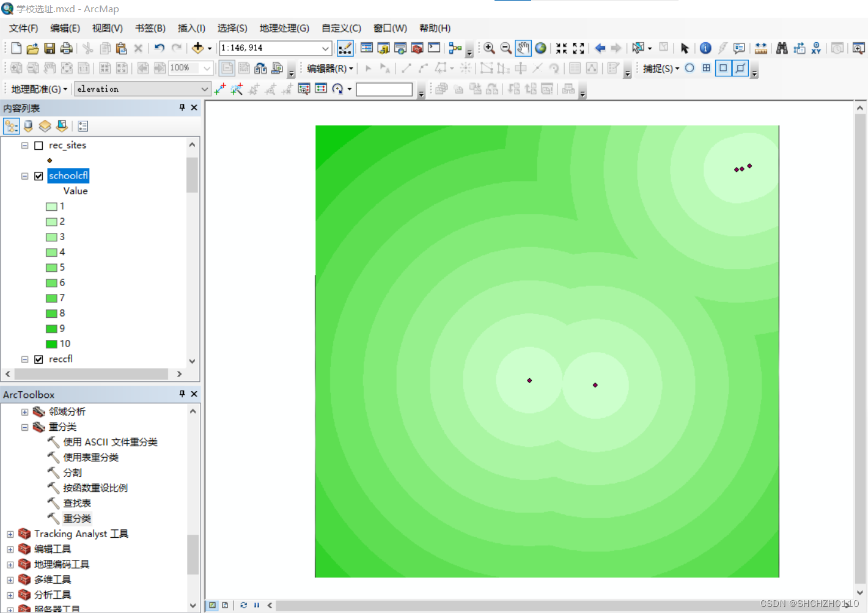Toggle Vertex Snapping button
Image resolution: width=868 pixels, height=613 pixels.
coord(723,68)
